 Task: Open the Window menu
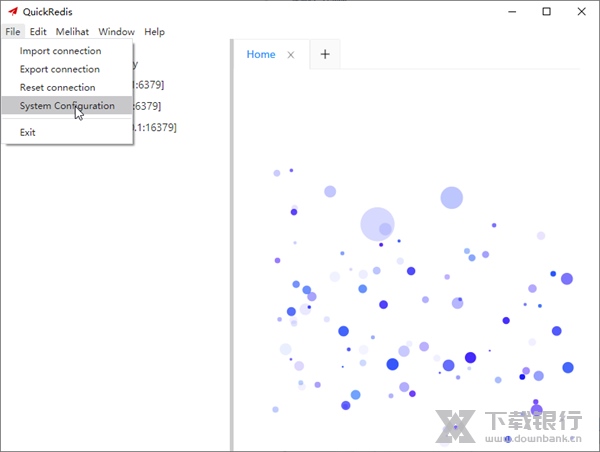click(116, 32)
